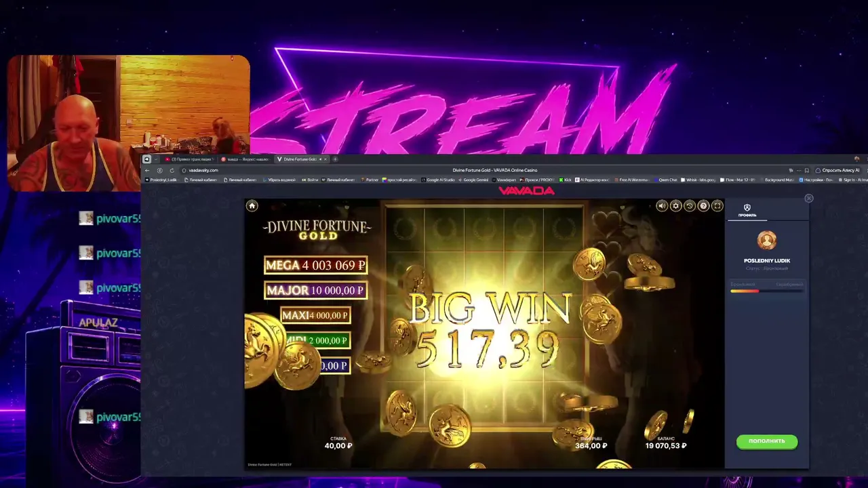
Task: Click the Divine Fortune Gold game logo
Action: point(317,229)
